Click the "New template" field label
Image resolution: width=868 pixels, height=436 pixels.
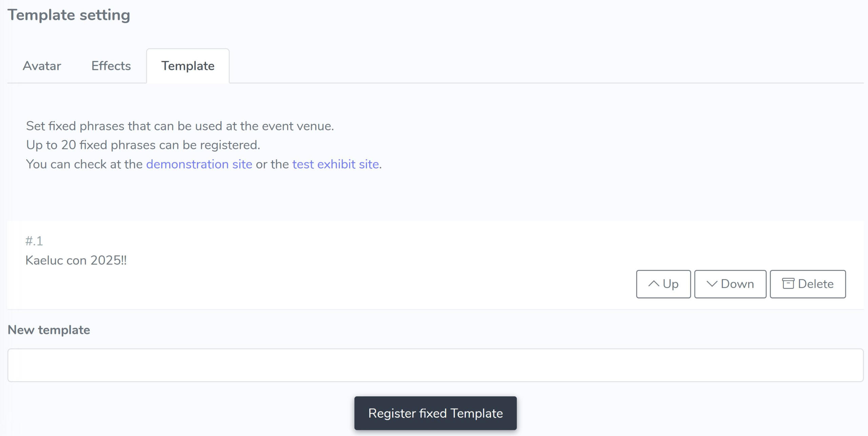pyautogui.click(x=49, y=330)
